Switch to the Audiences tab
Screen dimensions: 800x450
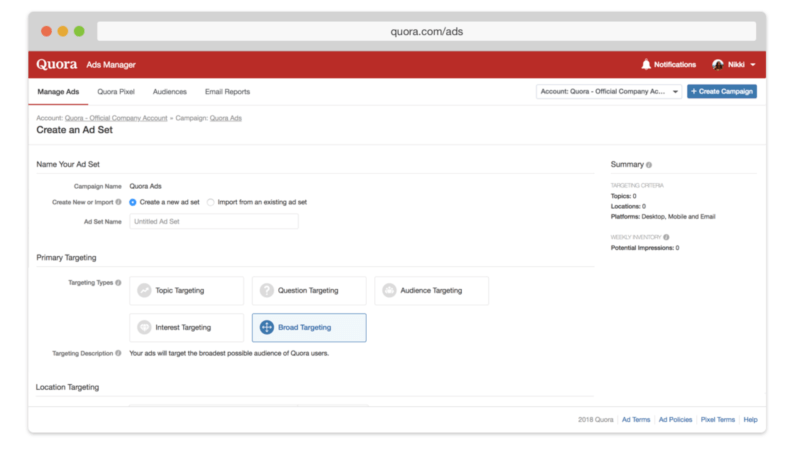tap(170, 92)
